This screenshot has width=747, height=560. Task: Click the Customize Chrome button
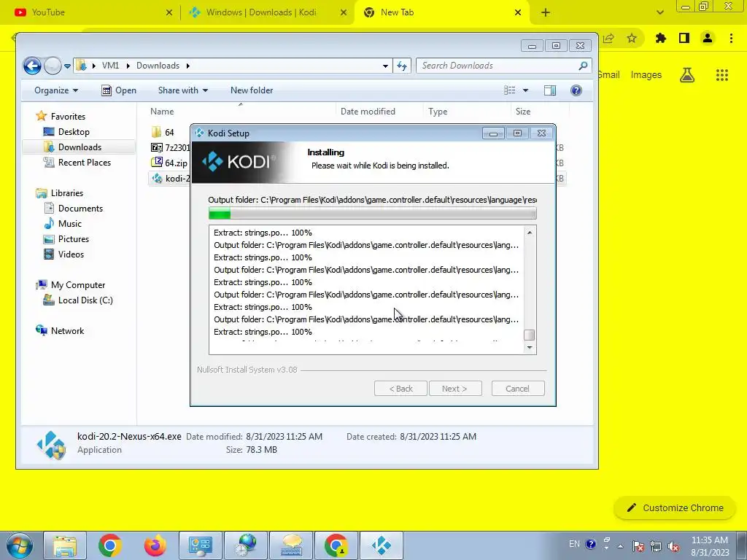[x=676, y=508]
